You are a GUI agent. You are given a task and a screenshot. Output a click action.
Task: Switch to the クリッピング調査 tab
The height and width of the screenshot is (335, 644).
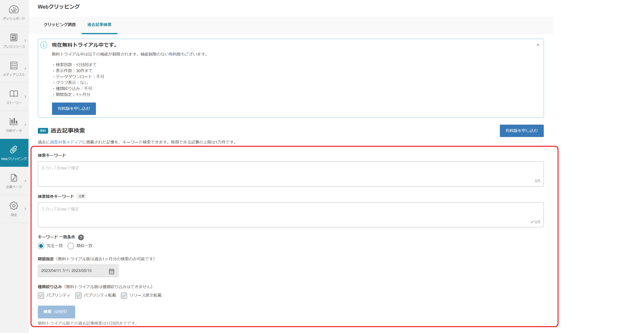tap(60, 25)
